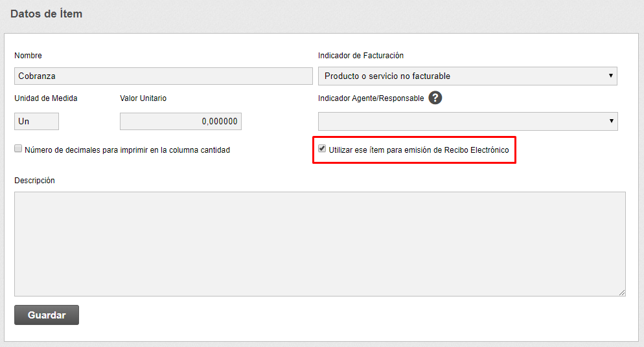Click the Recibo Electrónico checkbox label text
Screen dimensions: 644x347
[x=419, y=150]
